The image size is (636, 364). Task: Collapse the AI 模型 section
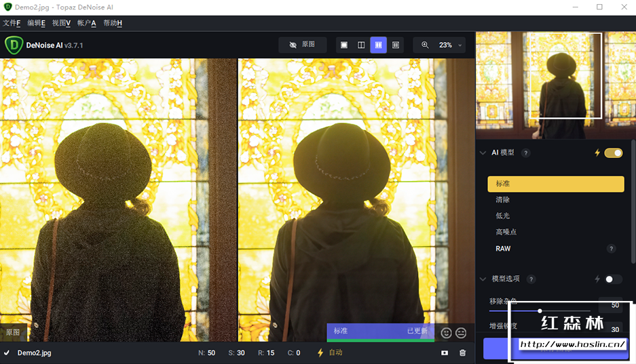click(483, 153)
